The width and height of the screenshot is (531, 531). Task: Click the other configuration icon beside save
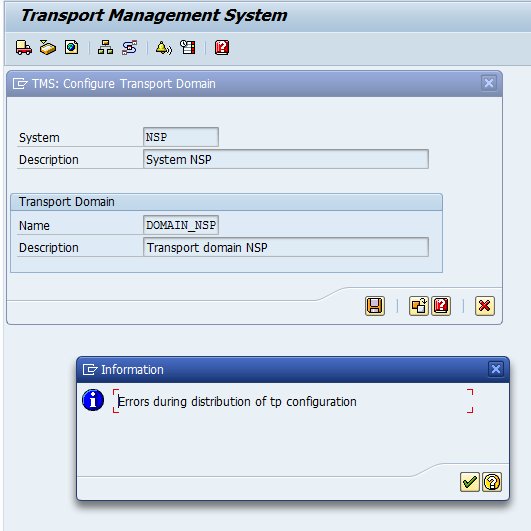(419, 306)
